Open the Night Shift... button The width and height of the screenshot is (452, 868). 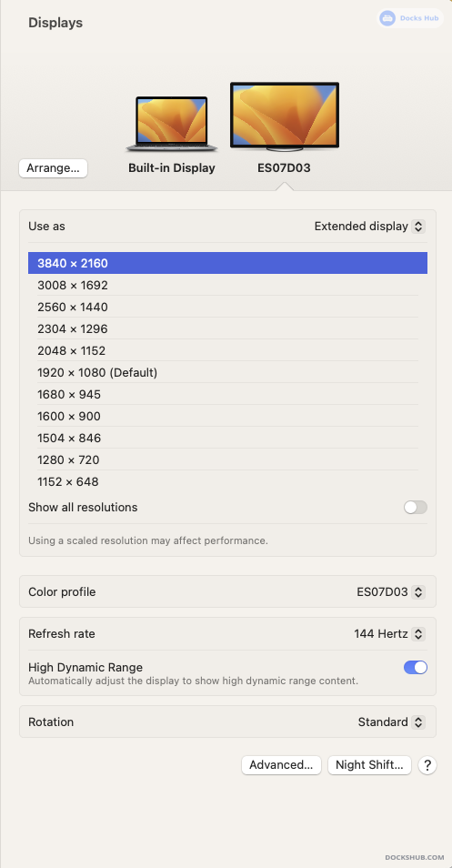[x=369, y=765]
